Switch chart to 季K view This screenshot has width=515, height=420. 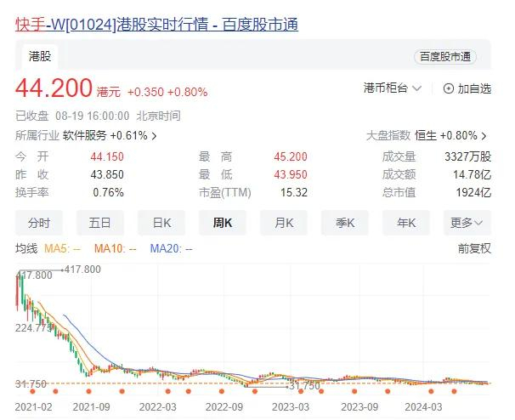345,223
